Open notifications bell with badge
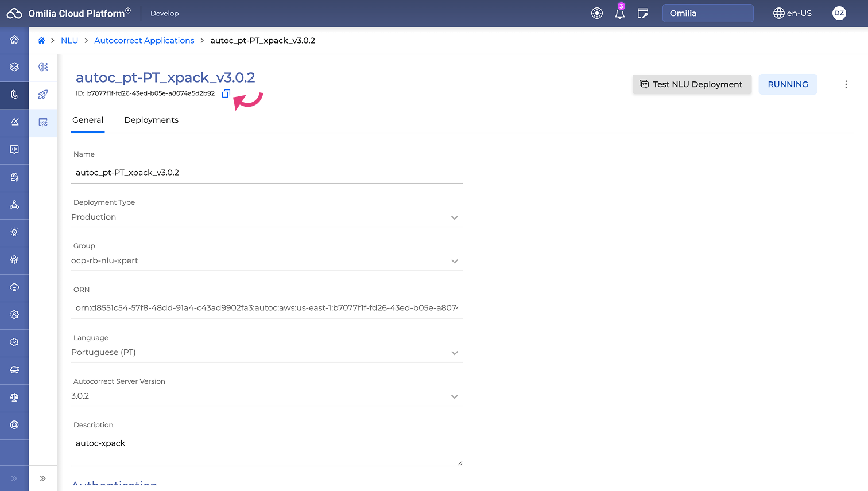This screenshot has height=491, width=868. 620,13
